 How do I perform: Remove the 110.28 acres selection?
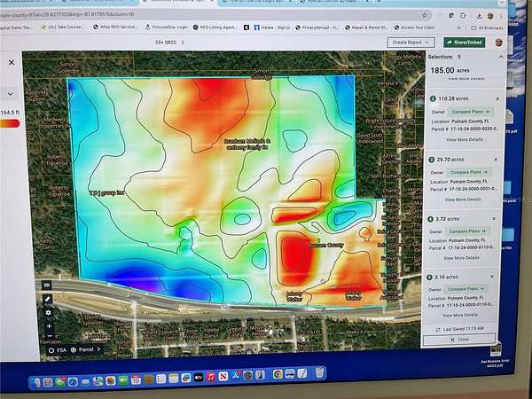click(497, 98)
